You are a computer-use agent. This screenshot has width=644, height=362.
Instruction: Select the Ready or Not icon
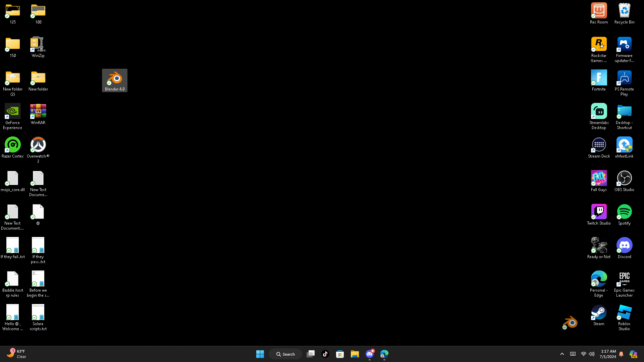click(599, 248)
